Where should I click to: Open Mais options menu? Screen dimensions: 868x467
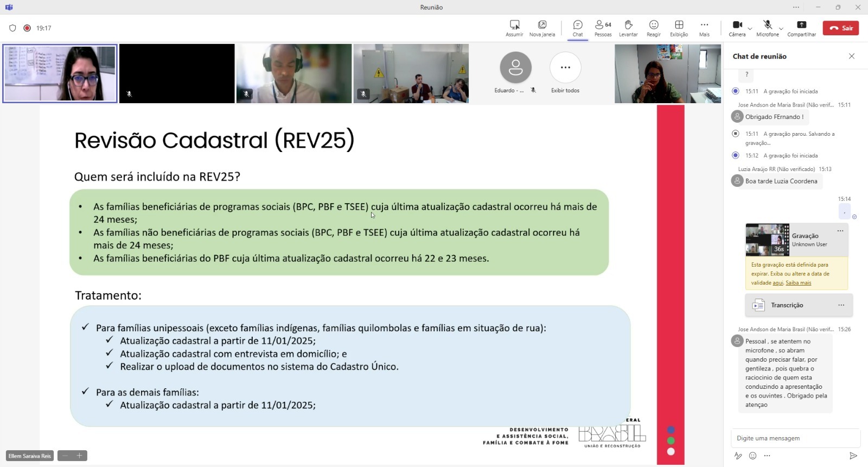click(x=704, y=28)
